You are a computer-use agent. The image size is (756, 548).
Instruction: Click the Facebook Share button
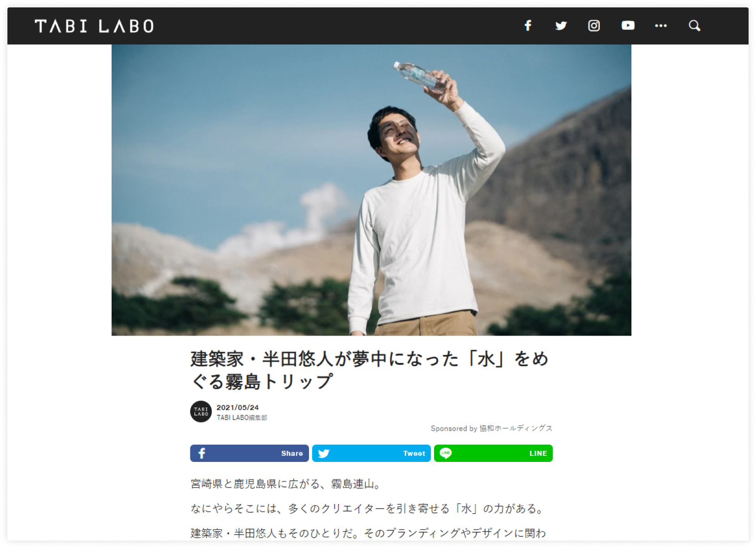[249, 453]
